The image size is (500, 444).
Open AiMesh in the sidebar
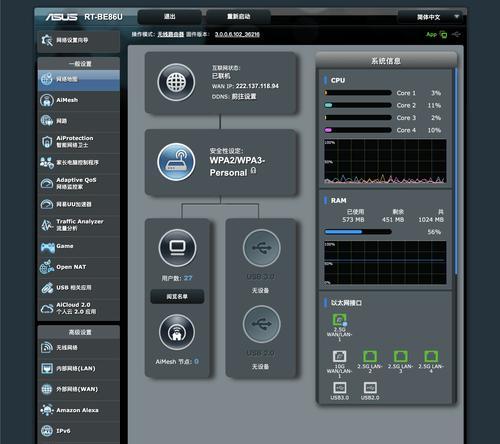coord(79,100)
